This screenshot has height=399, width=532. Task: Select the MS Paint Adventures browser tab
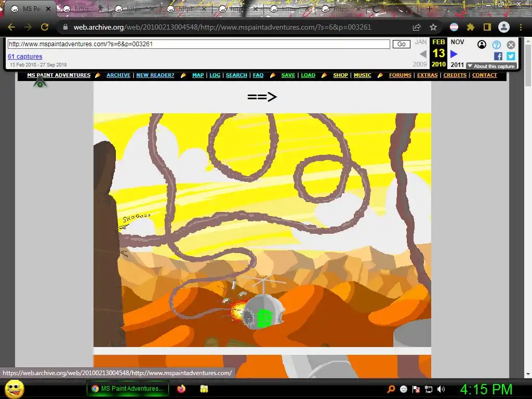point(29,9)
